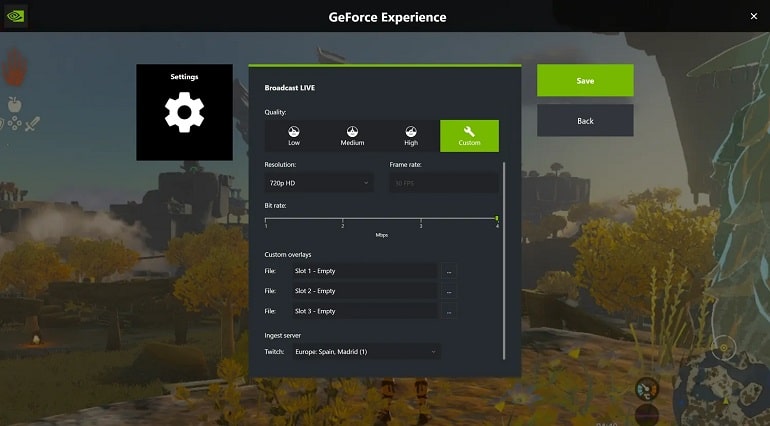
Task: Click the settings panel vertical scrollbar
Action: point(504,260)
